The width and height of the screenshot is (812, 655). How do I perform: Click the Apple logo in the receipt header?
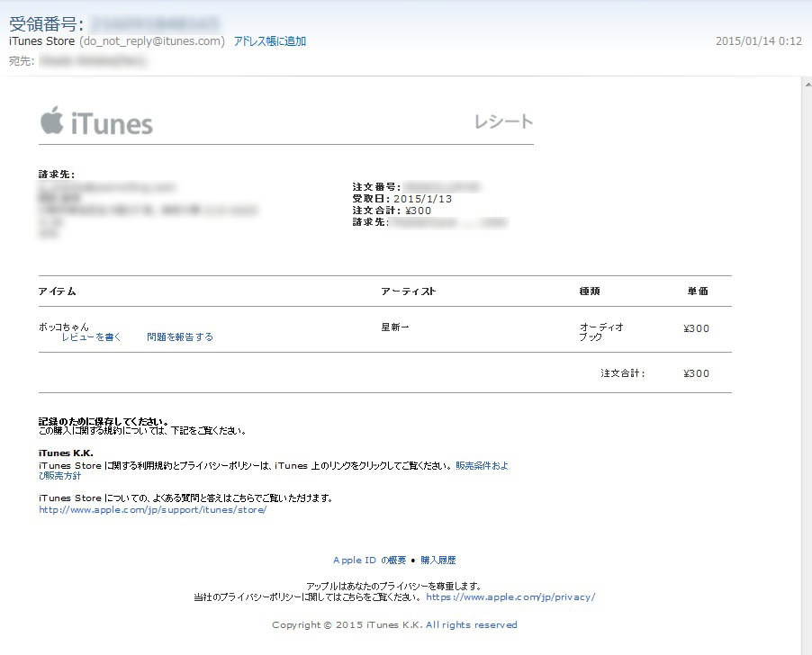(x=51, y=121)
